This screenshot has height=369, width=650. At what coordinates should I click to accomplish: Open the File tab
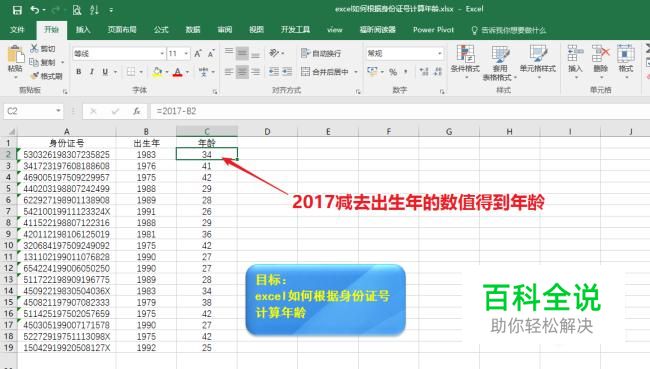point(17,30)
